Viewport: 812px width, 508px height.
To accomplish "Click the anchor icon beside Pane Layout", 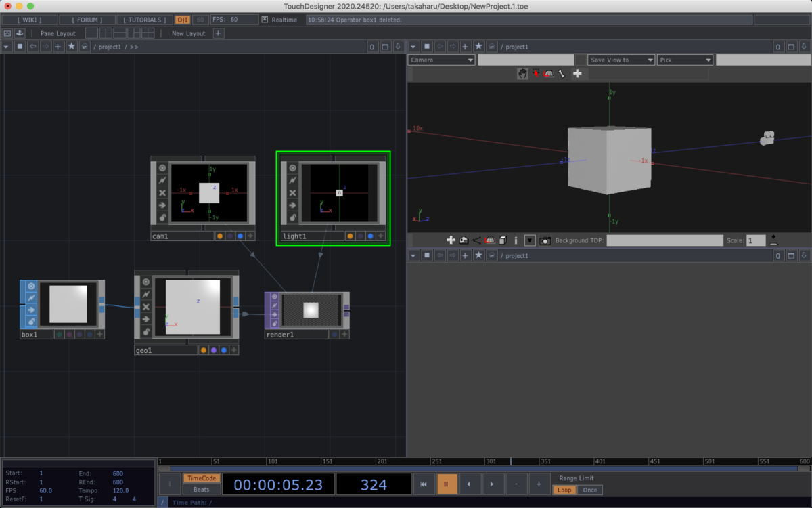I will 20,33.
